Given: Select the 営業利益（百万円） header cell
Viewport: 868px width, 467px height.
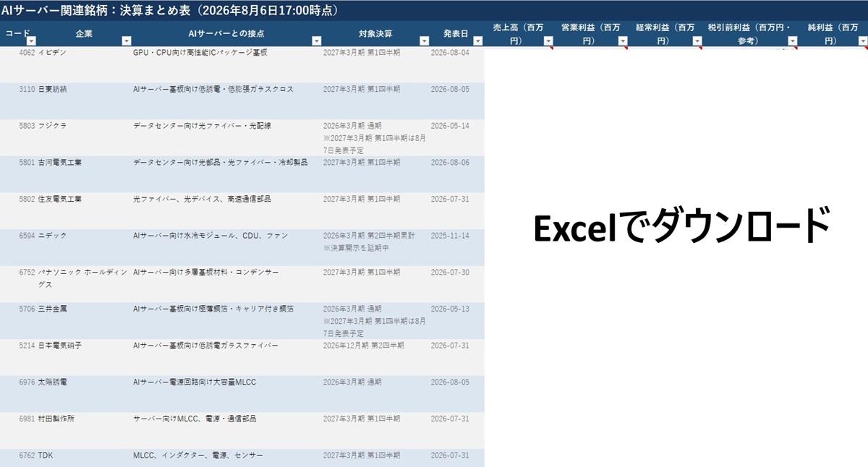Looking at the screenshot, I should click(x=591, y=34).
